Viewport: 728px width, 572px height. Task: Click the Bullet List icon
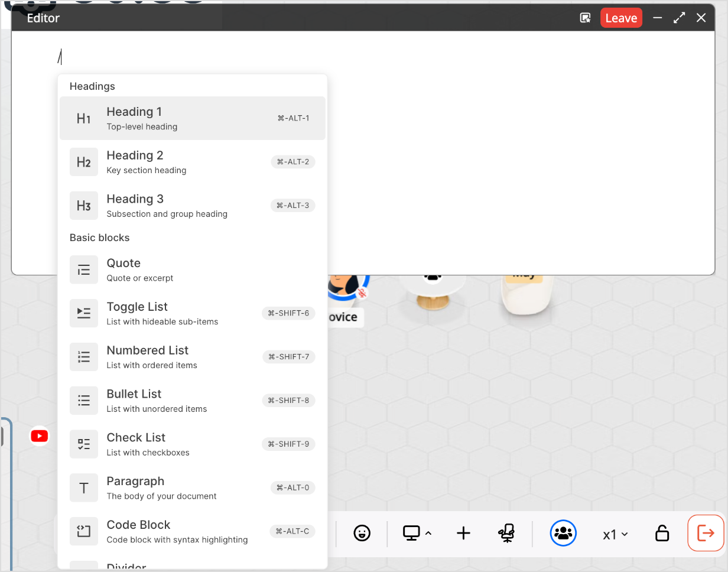(84, 401)
